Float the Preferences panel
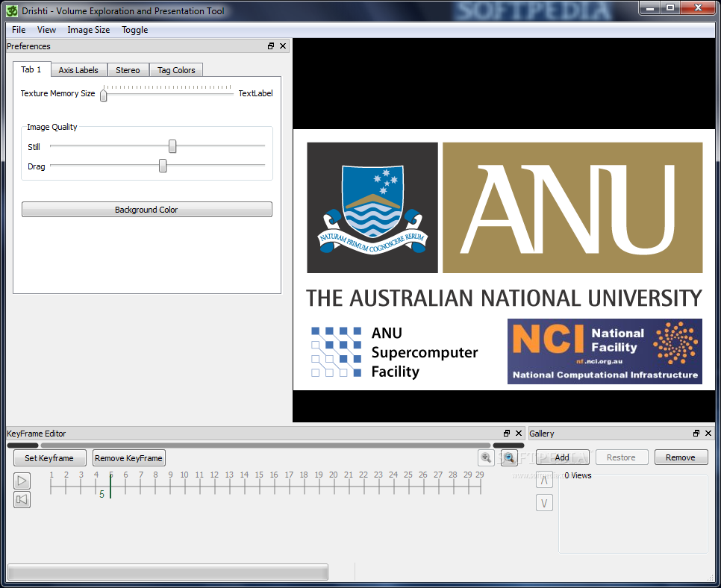721x588 pixels. [x=271, y=46]
